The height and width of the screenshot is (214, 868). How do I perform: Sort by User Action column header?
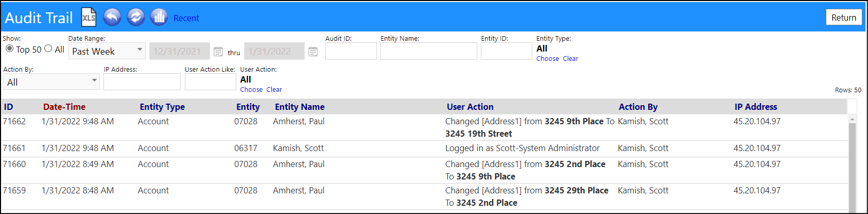click(x=470, y=107)
